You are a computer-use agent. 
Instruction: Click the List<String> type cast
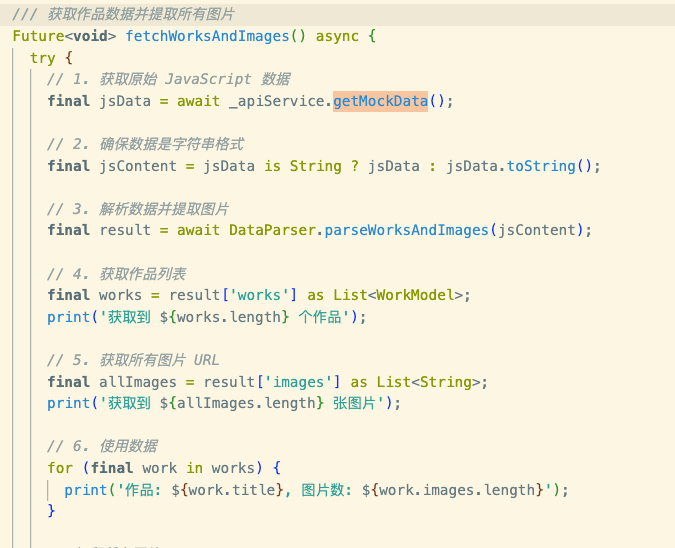click(x=428, y=382)
